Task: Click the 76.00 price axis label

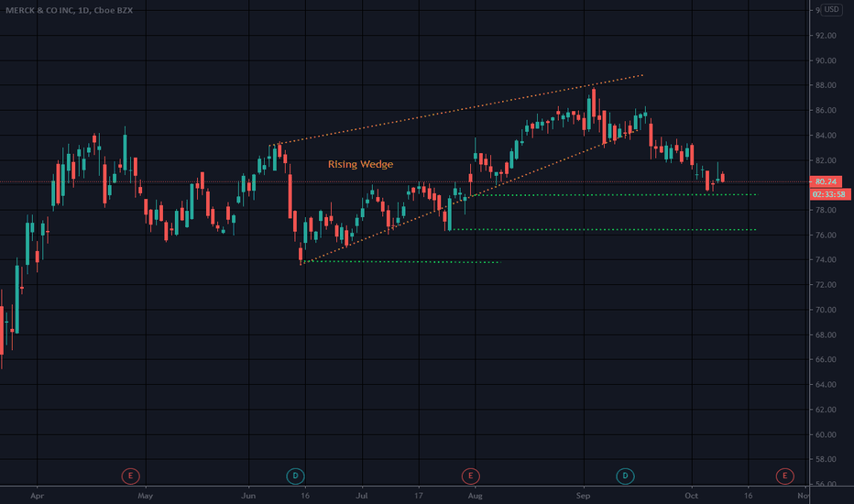Action: (825, 235)
